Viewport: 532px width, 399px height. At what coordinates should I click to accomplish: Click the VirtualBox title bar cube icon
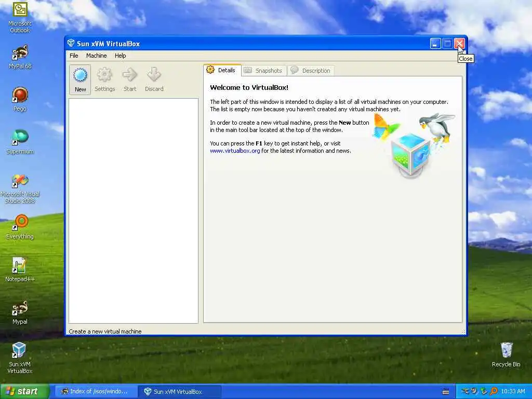71,43
